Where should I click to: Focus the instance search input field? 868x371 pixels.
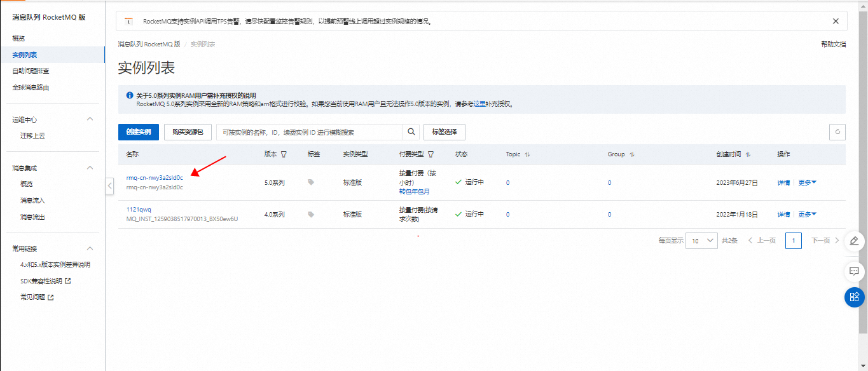pos(310,132)
